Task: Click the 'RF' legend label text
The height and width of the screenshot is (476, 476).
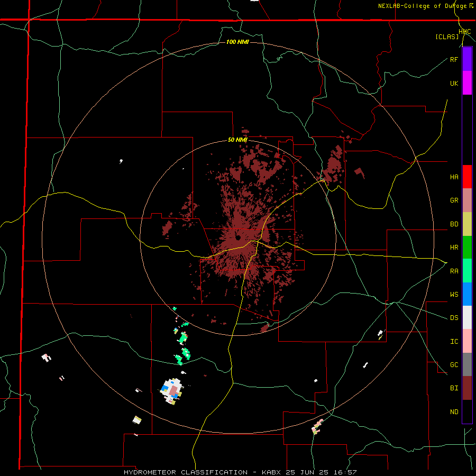Action: point(454,59)
